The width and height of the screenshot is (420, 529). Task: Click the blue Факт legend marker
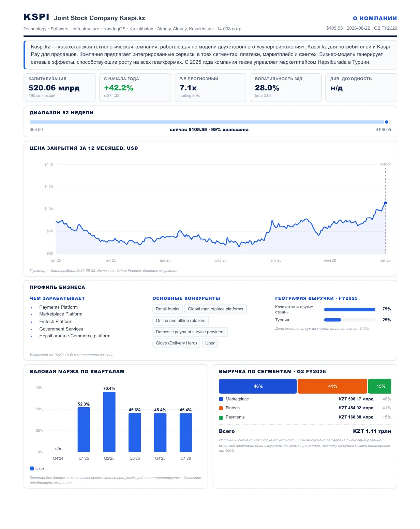coord(32,469)
